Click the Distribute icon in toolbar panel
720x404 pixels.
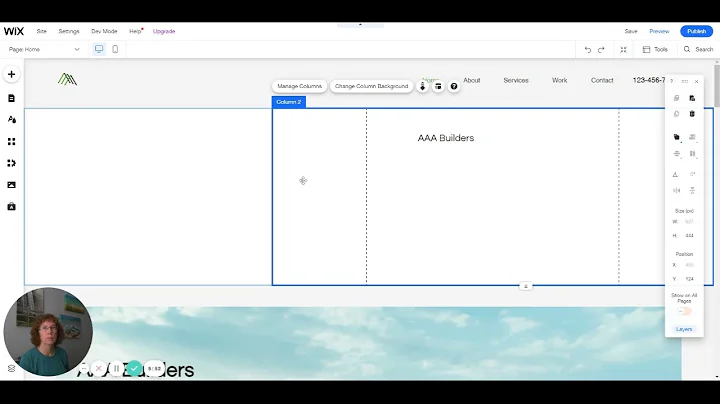(676, 154)
